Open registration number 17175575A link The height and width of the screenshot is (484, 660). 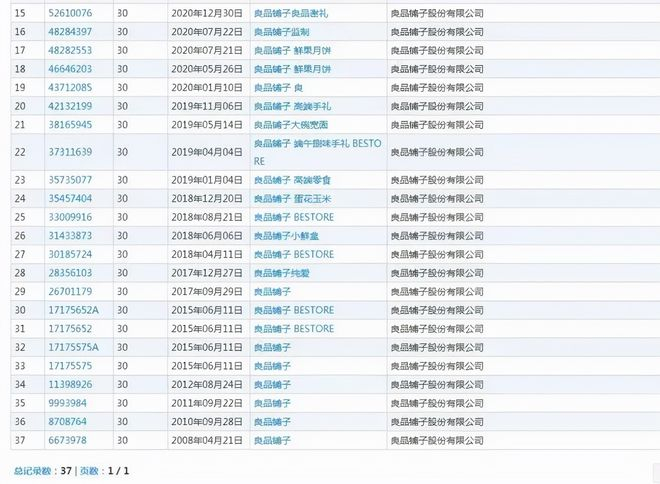(73, 347)
